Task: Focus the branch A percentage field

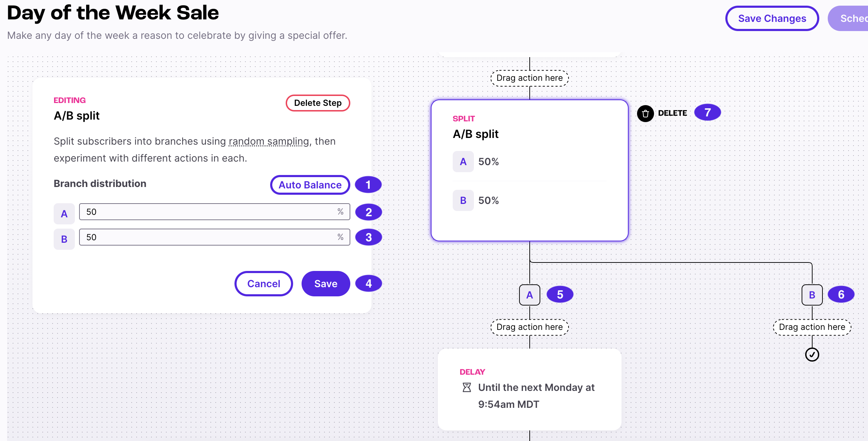Action: pyautogui.click(x=214, y=212)
